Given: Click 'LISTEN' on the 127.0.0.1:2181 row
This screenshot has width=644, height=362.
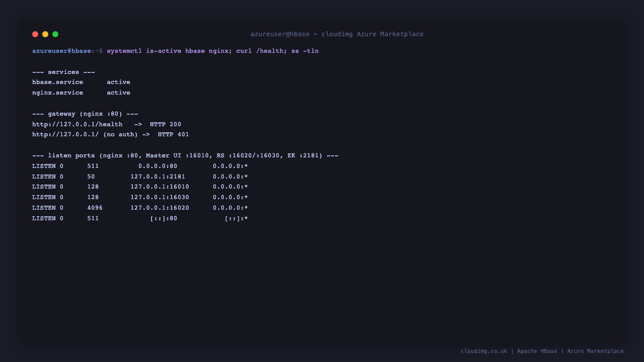Looking at the screenshot, I should (44, 177).
